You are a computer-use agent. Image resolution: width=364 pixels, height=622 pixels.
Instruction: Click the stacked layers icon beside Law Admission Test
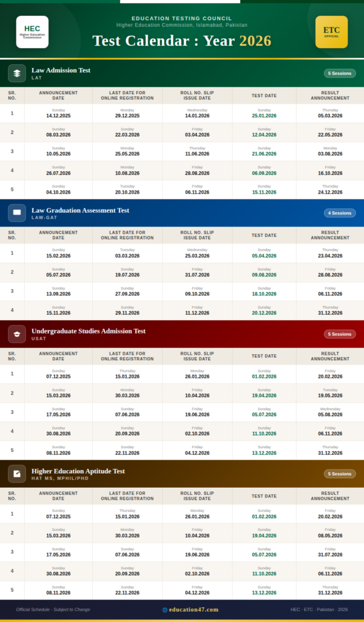tap(17, 73)
